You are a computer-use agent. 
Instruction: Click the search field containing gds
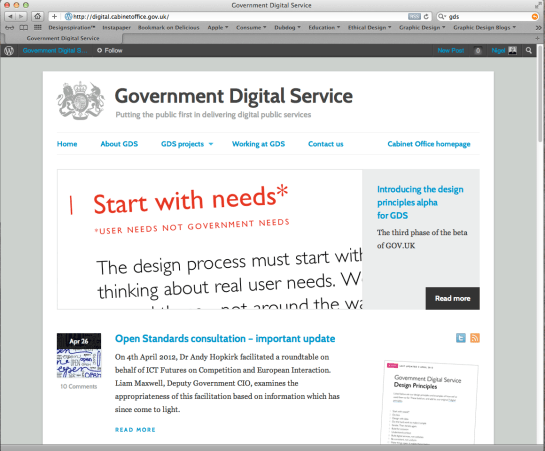(x=487, y=16)
